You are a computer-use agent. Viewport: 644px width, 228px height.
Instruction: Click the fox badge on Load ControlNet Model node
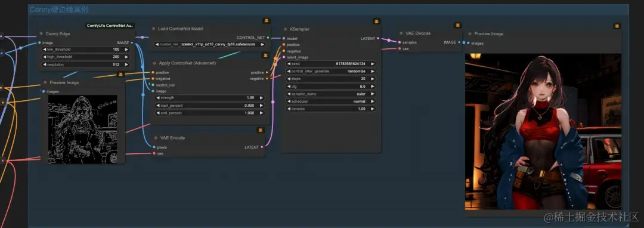coord(266,20)
